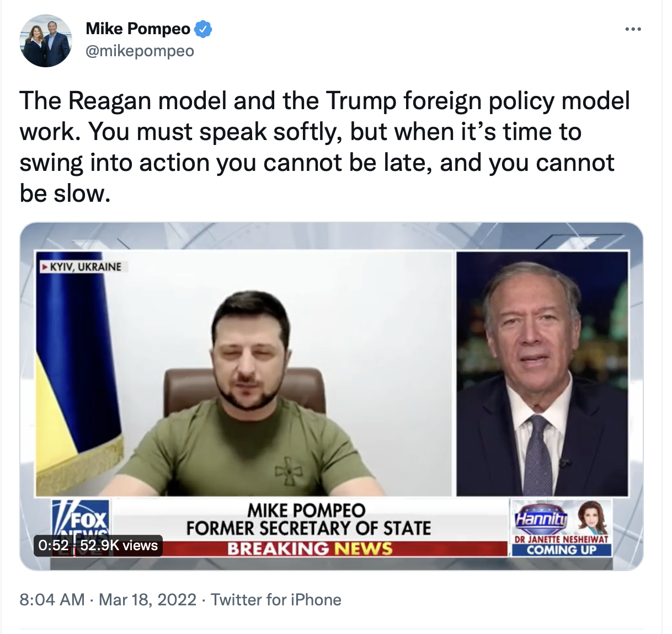672x634 pixels.
Task: Click the 52.9K views counter
Action: pyautogui.click(x=119, y=545)
